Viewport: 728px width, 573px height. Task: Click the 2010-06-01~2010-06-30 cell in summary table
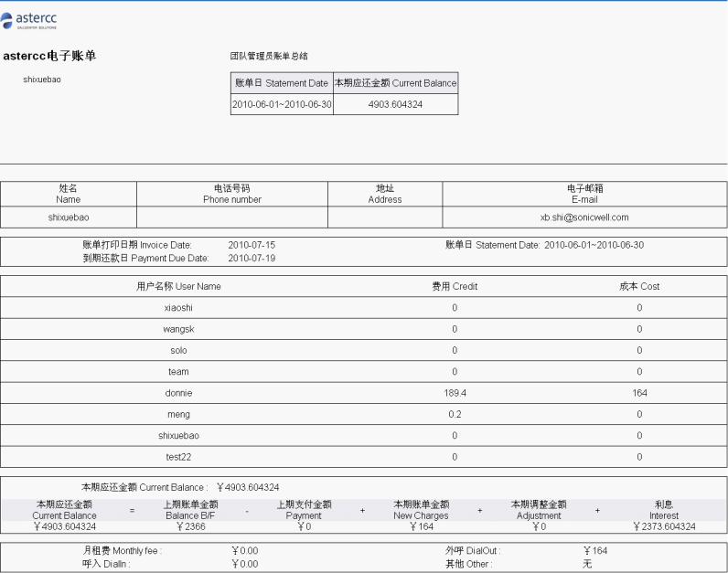(x=282, y=104)
